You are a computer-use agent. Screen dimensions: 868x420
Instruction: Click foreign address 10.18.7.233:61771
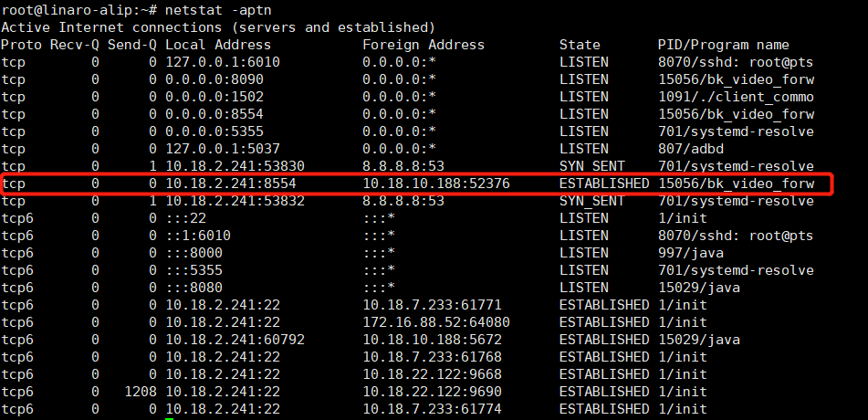432,305
